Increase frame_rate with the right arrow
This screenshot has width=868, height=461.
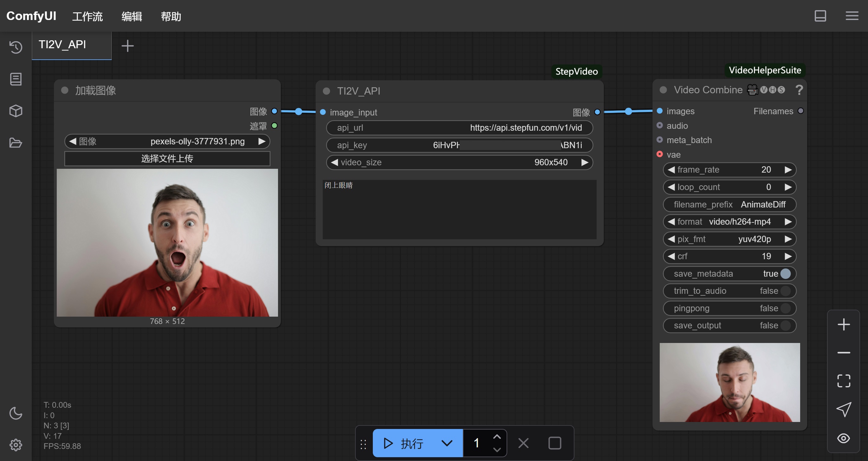click(788, 170)
